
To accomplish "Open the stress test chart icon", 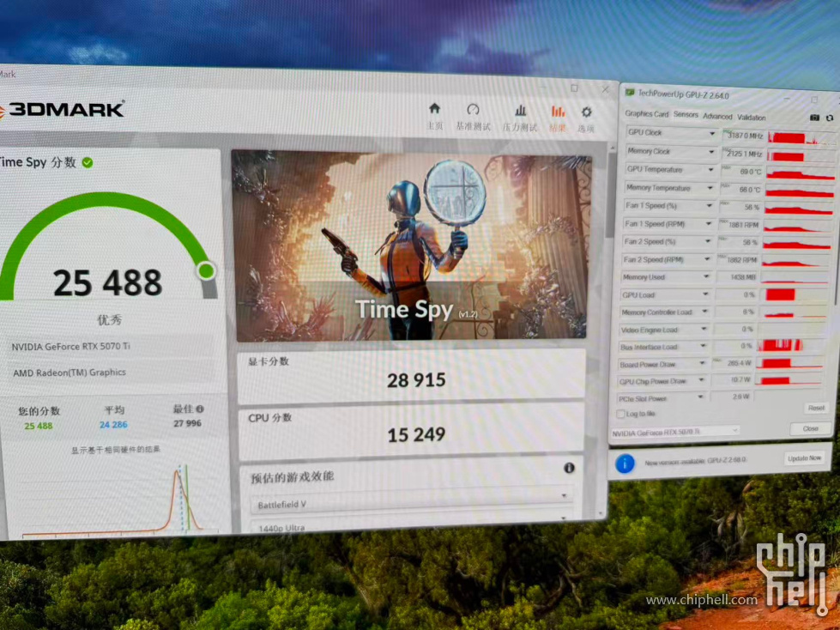I will (520, 111).
